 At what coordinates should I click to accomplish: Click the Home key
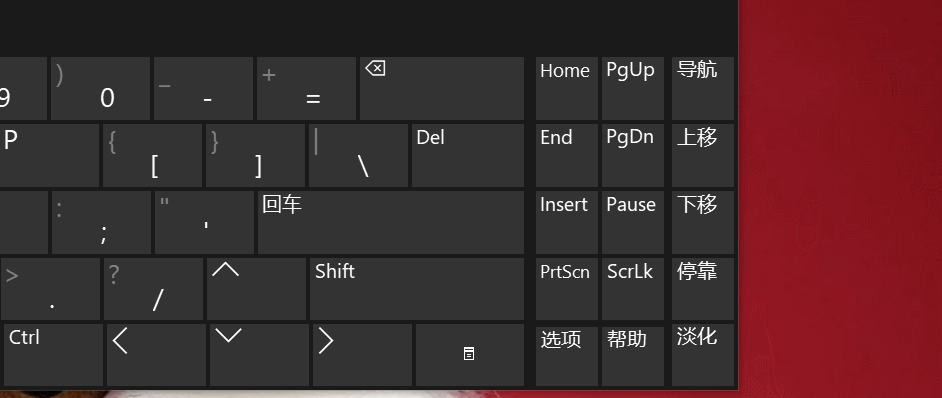[x=567, y=88]
